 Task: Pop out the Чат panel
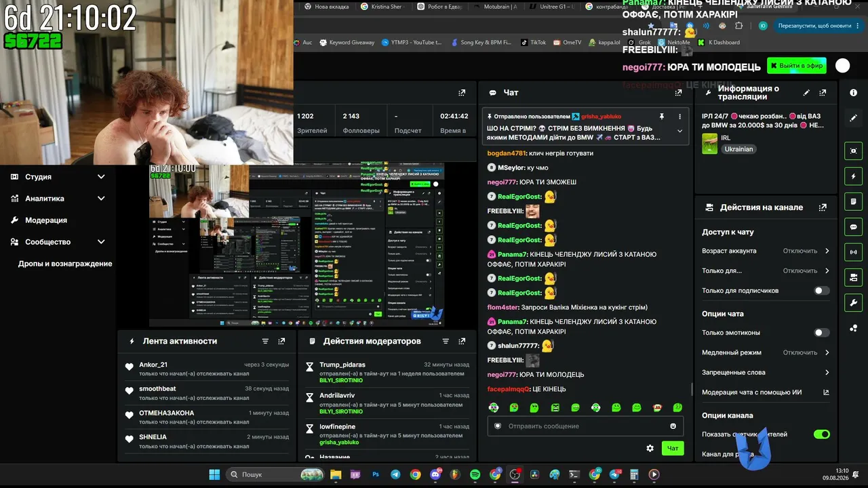(x=678, y=93)
